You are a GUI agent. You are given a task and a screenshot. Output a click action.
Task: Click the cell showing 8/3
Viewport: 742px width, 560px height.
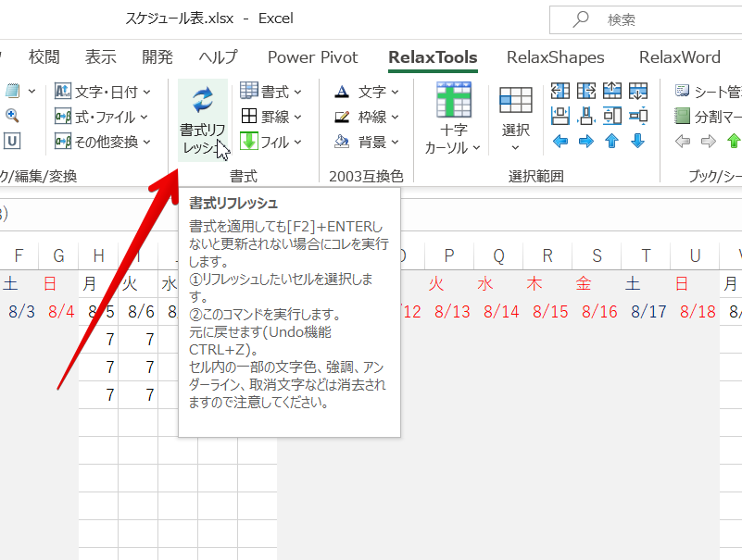point(19,312)
